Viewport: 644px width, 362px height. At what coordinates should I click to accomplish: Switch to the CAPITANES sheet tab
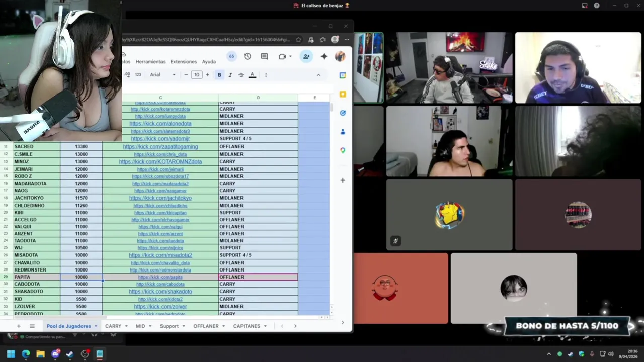pyautogui.click(x=247, y=326)
